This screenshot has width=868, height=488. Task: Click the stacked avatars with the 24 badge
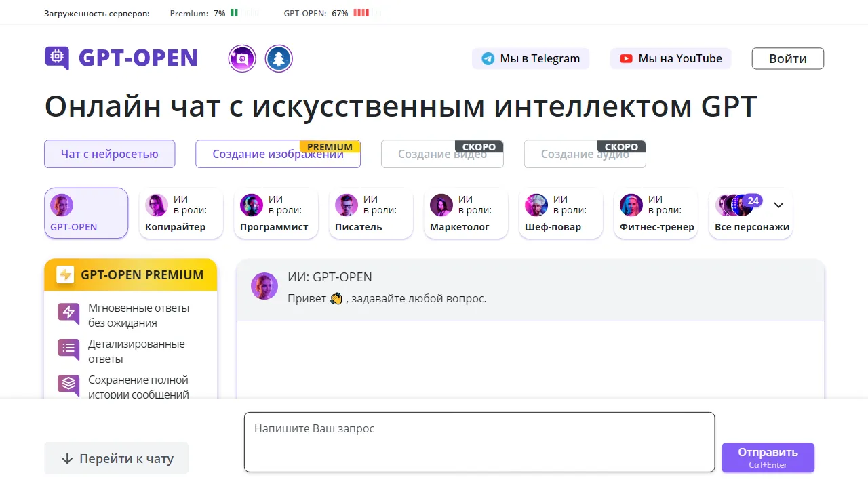tap(738, 204)
